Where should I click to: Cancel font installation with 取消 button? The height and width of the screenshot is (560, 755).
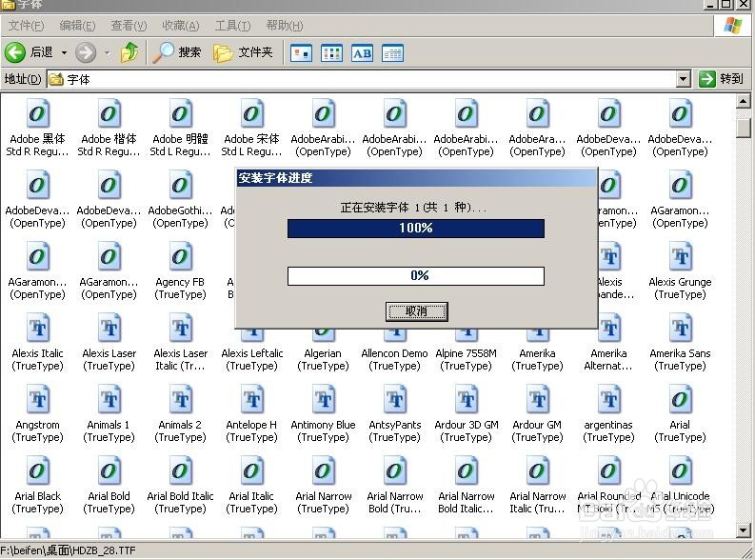point(416,311)
